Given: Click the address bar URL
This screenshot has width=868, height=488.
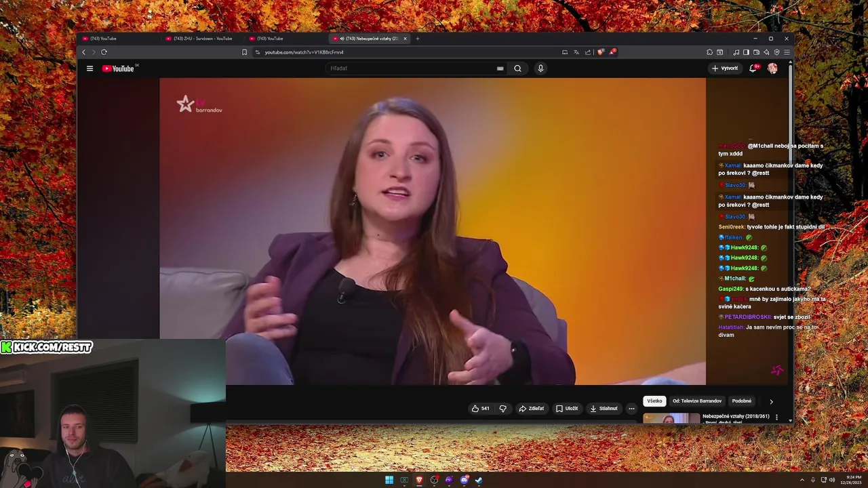Looking at the screenshot, I should pos(304,52).
